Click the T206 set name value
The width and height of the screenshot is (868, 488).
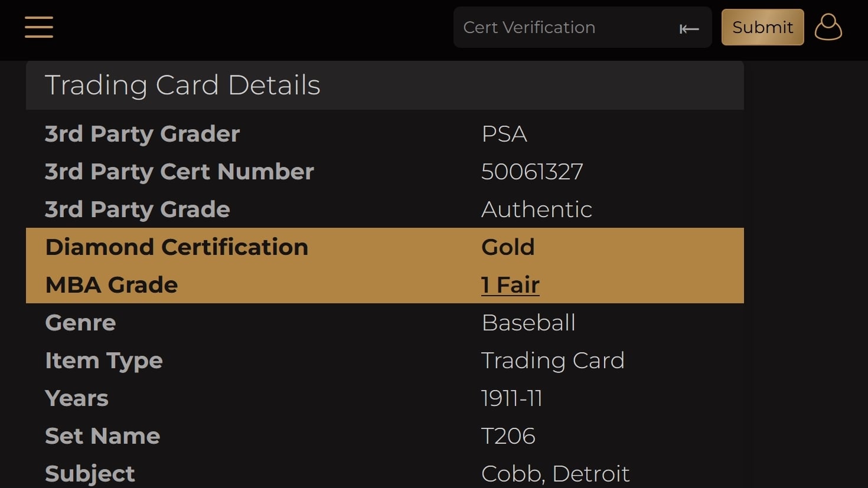508,436
